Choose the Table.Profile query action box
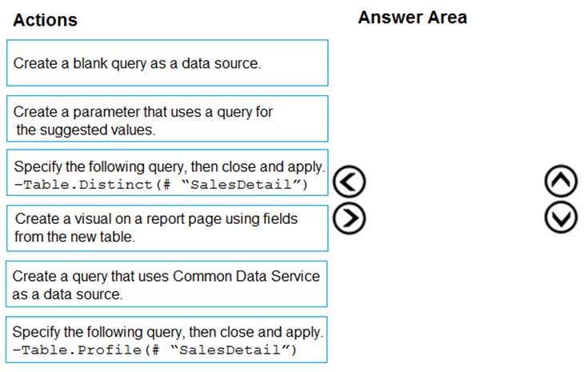The height and width of the screenshot is (372, 588). [x=167, y=340]
